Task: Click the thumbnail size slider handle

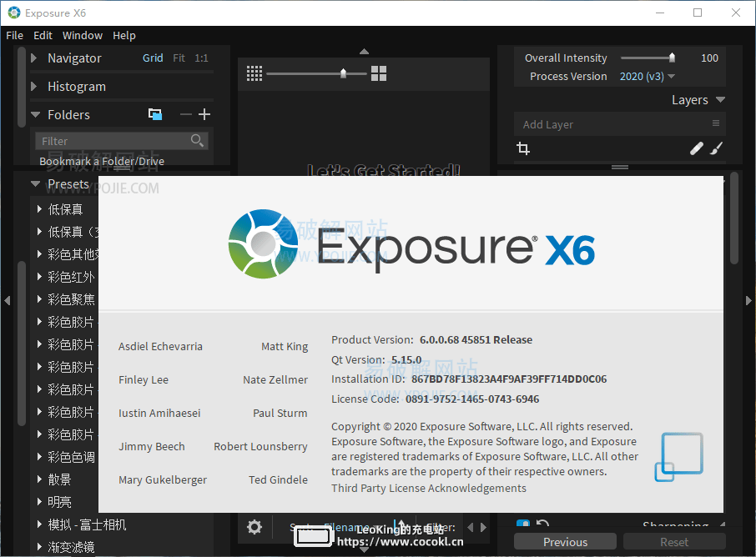Action: 343,73
